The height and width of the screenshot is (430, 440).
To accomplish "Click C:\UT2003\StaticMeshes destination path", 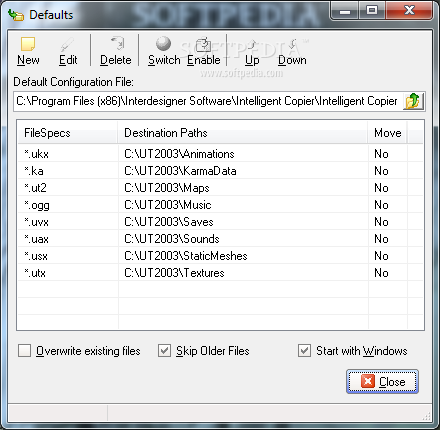I will tap(186, 256).
